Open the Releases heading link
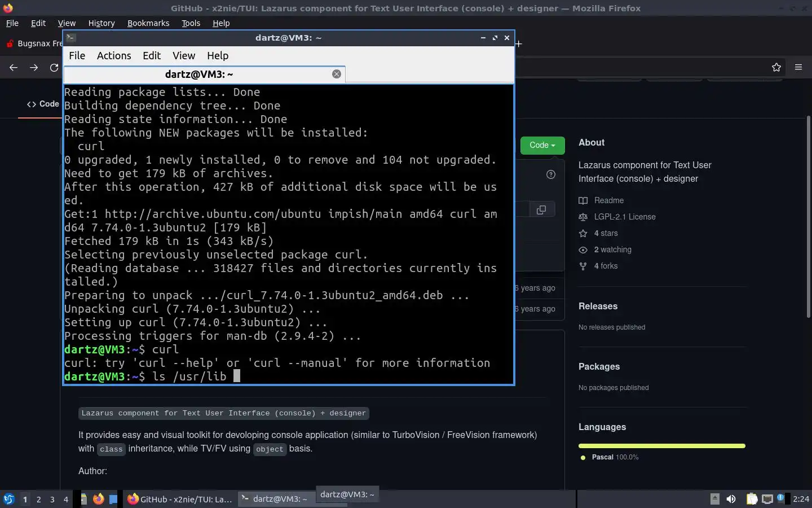This screenshot has height=508, width=812. click(598, 306)
